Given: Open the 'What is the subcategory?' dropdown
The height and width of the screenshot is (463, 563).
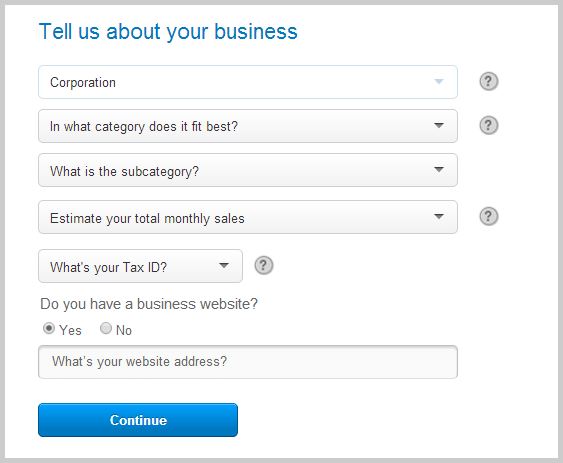Looking at the screenshot, I should pyautogui.click(x=248, y=170).
